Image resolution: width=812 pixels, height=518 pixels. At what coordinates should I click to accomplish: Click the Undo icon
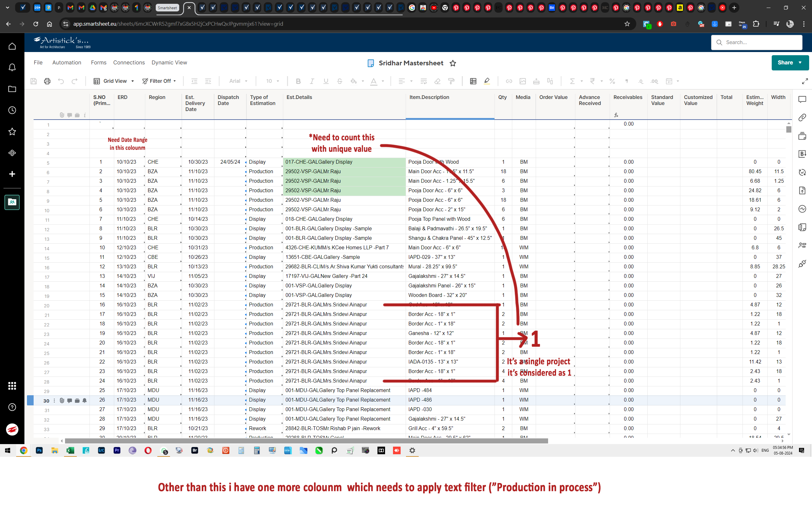coord(61,81)
